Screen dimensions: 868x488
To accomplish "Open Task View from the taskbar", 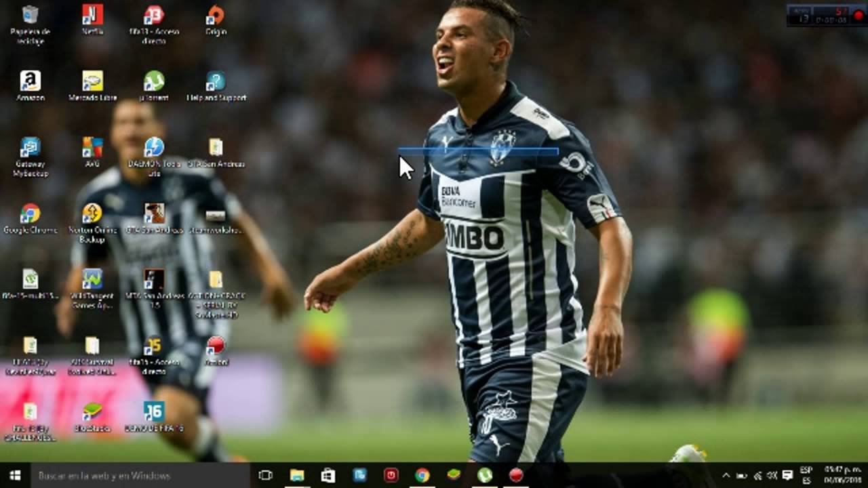I will [266, 475].
